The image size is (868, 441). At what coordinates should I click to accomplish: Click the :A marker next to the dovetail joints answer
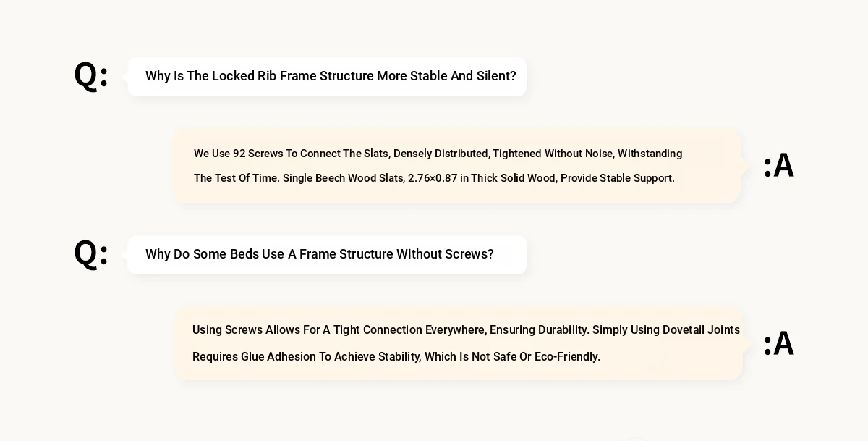tap(779, 344)
